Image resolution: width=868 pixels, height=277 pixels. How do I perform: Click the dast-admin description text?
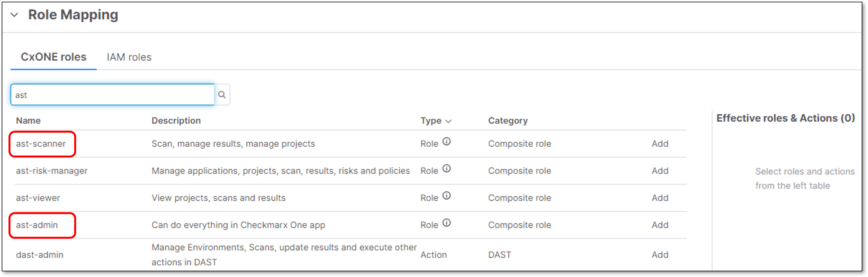point(284,255)
